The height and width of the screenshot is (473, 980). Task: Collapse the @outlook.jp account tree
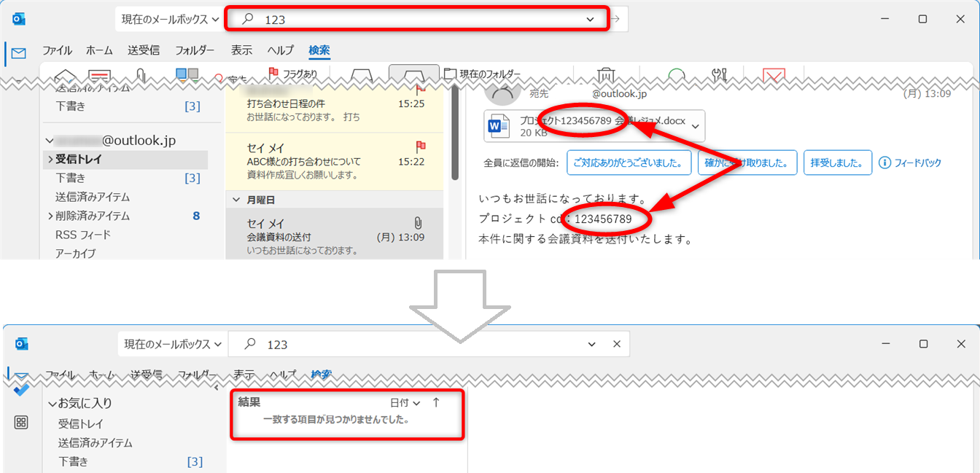tap(49, 140)
